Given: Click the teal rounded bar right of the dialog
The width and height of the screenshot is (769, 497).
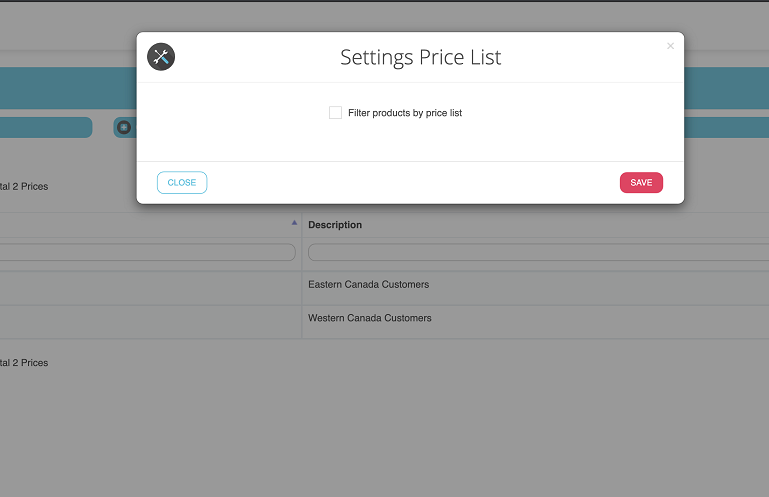Looking at the screenshot, I should (x=726, y=128).
